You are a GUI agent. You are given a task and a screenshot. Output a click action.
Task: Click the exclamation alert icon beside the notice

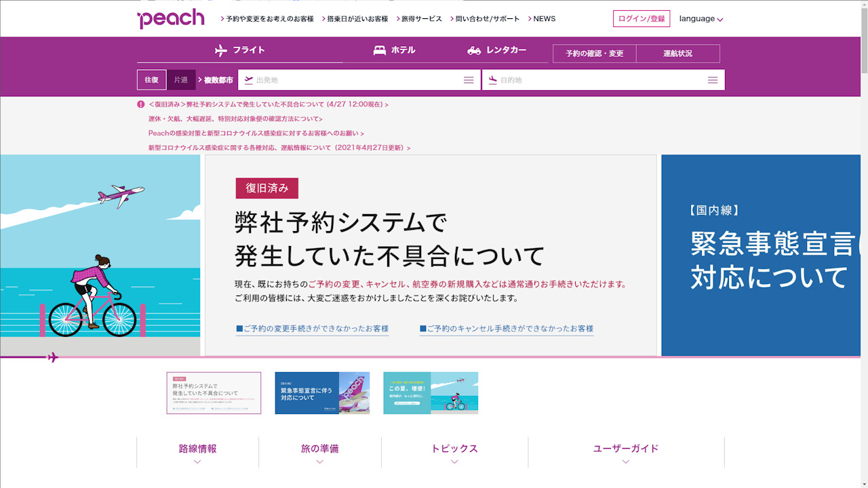click(x=140, y=104)
